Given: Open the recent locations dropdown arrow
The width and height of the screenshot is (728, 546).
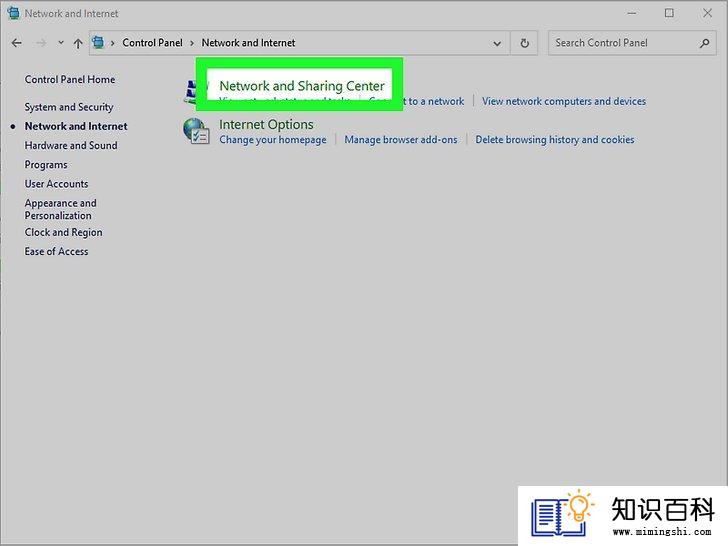Looking at the screenshot, I should tap(61, 43).
